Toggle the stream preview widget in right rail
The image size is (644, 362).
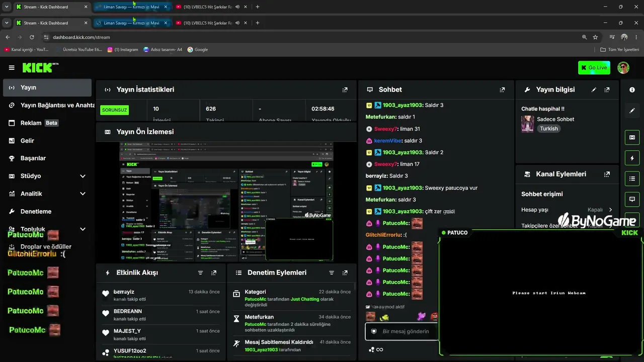(632, 137)
